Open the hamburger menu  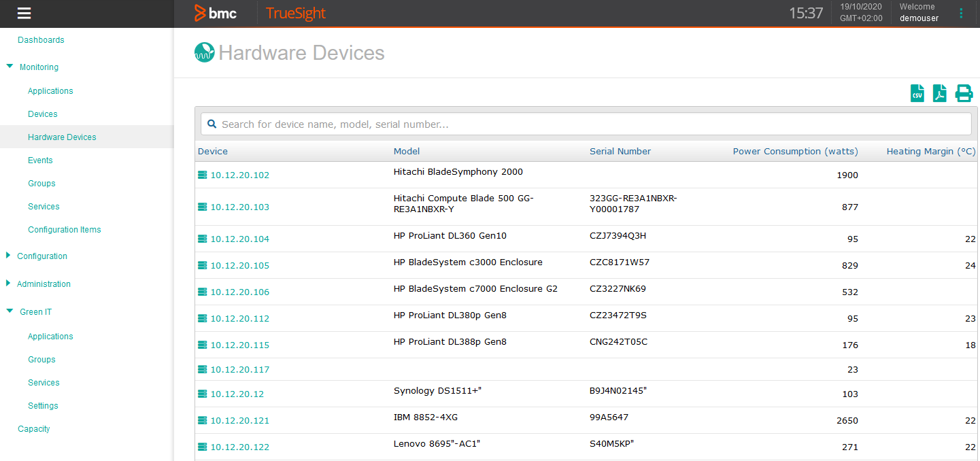click(24, 13)
